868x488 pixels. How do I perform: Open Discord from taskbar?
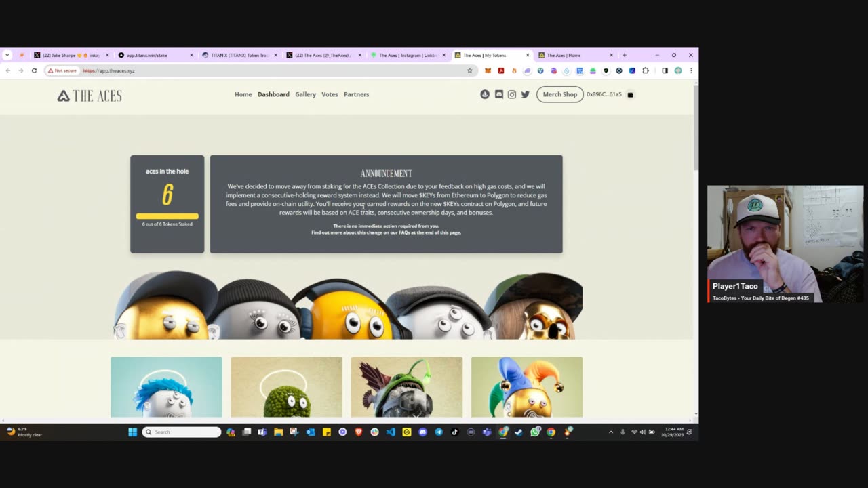[422, 432]
